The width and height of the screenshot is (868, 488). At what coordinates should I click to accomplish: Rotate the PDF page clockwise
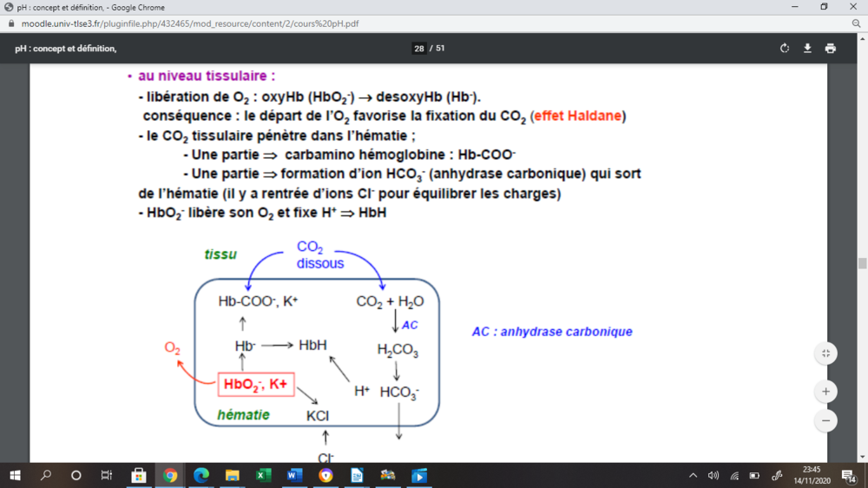tap(785, 49)
